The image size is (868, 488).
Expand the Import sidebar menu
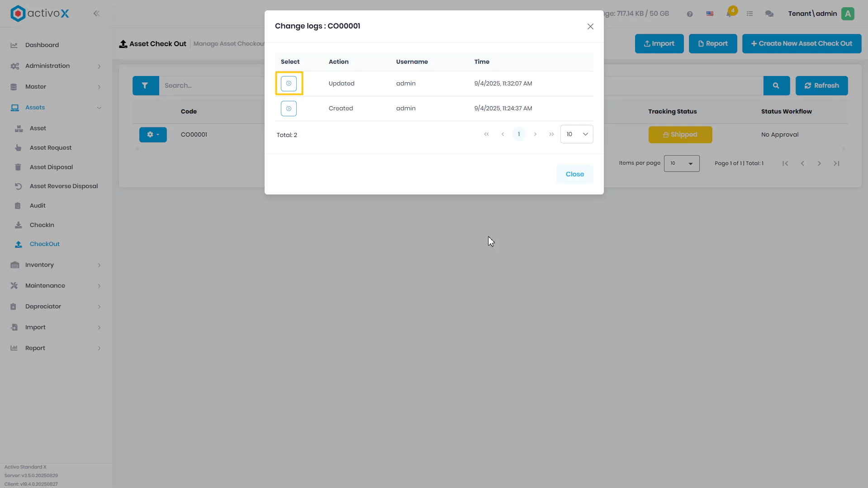55,327
